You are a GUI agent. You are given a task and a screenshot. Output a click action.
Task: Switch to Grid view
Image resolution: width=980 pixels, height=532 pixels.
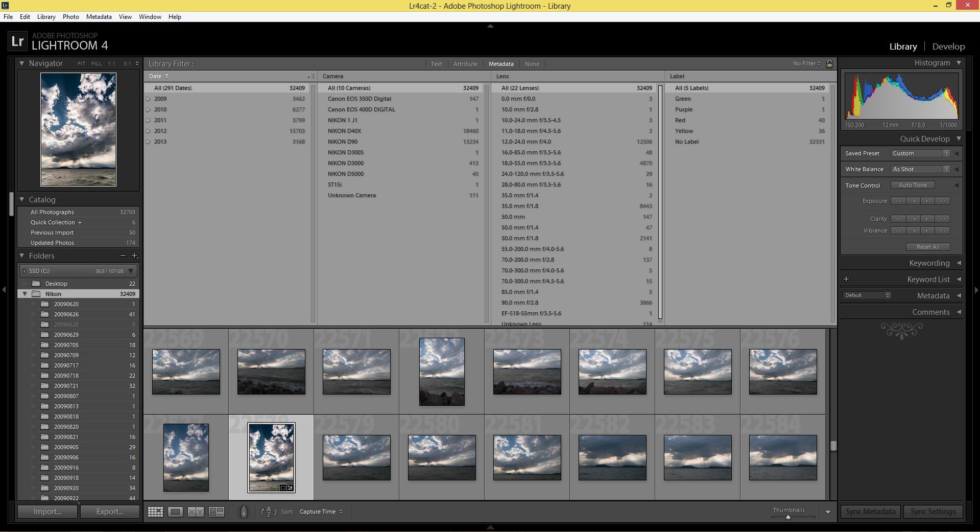tap(155, 512)
